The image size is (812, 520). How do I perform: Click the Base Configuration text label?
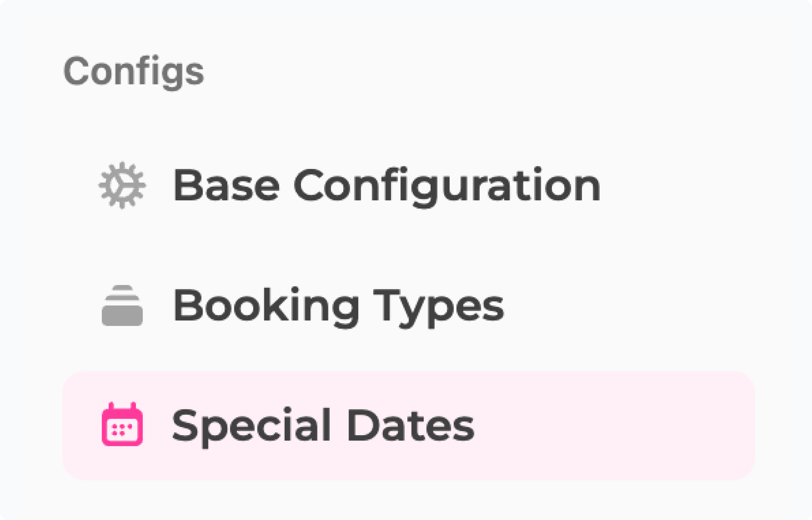point(386,185)
